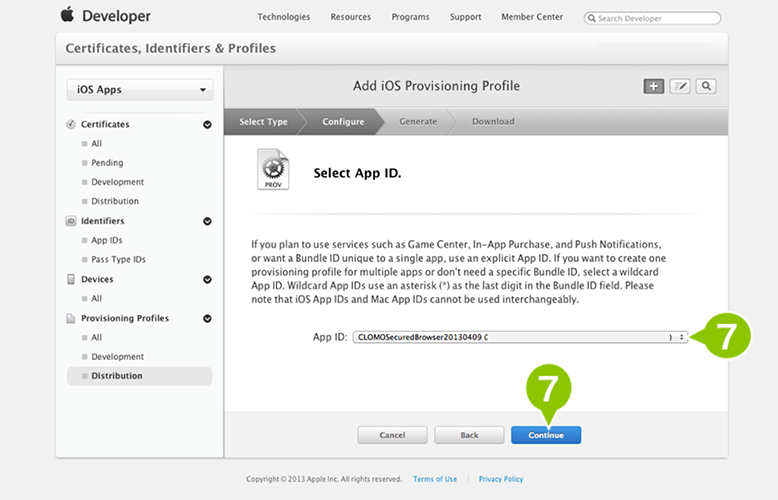Viewport: 778px width, 500px height.
Task: Open the Support menu
Action: [x=465, y=17]
